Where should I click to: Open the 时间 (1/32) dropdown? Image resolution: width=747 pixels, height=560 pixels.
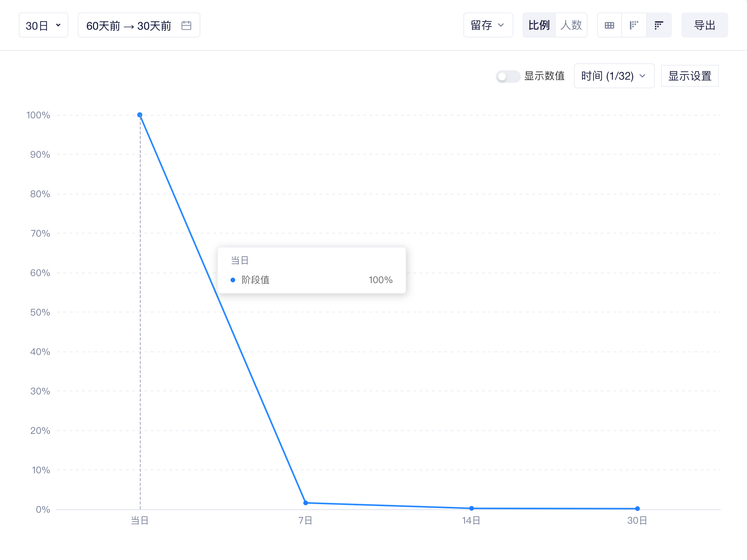coord(614,76)
